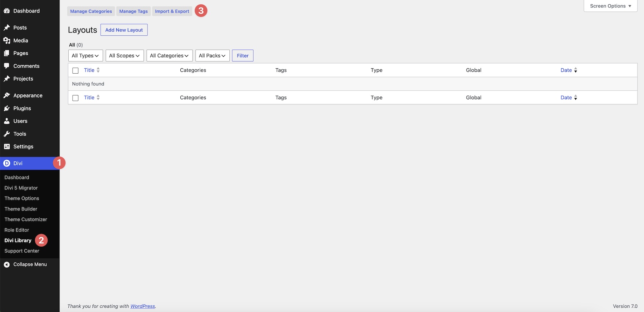The height and width of the screenshot is (312, 644).
Task: Click the Projects pin icon
Action: [7, 79]
